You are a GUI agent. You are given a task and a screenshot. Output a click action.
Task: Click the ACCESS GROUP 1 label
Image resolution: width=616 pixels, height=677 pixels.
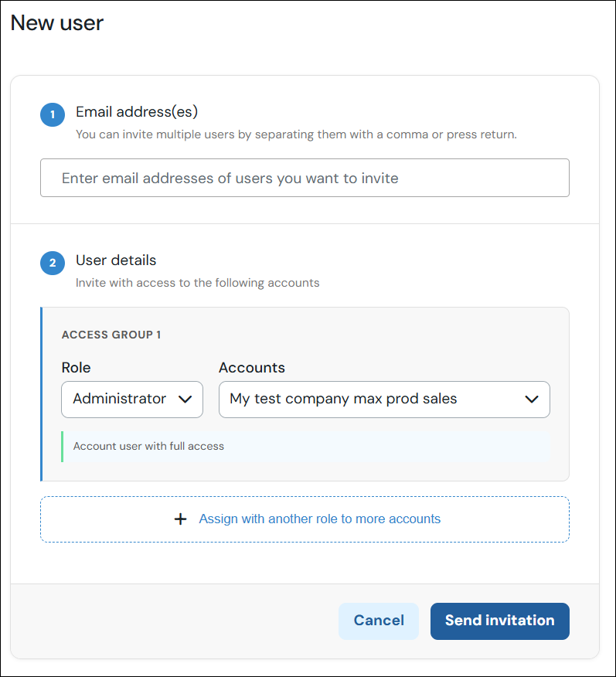click(111, 335)
